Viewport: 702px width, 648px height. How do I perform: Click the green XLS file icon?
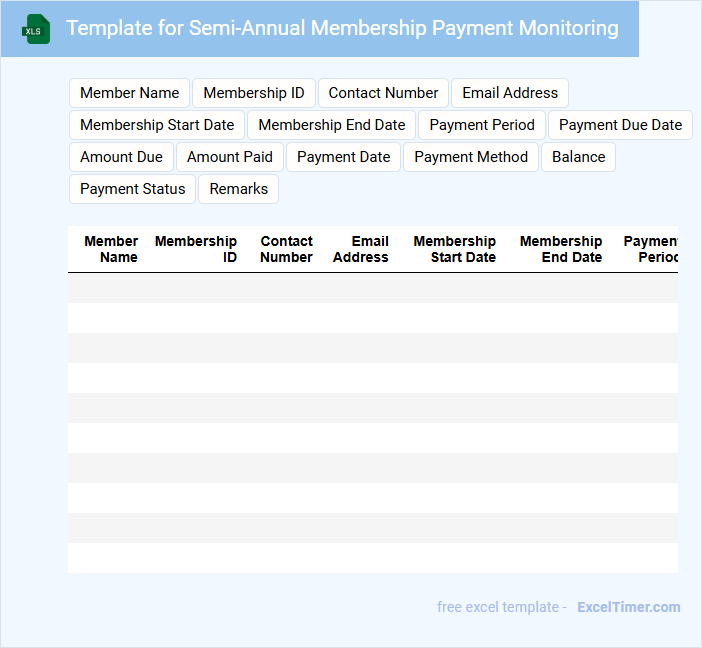click(x=36, y=29)
